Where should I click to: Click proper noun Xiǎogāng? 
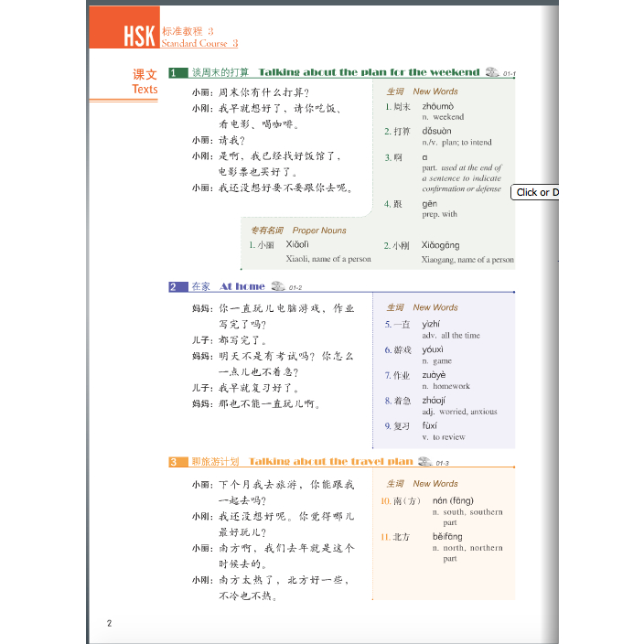tap(440, 245)
